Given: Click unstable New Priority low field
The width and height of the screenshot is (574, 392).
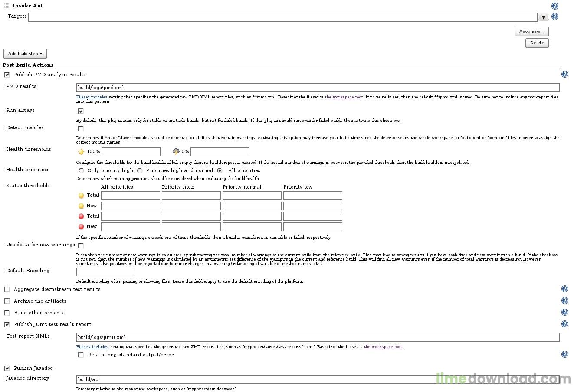Looking at the screenshot, I should coord(313,206).
